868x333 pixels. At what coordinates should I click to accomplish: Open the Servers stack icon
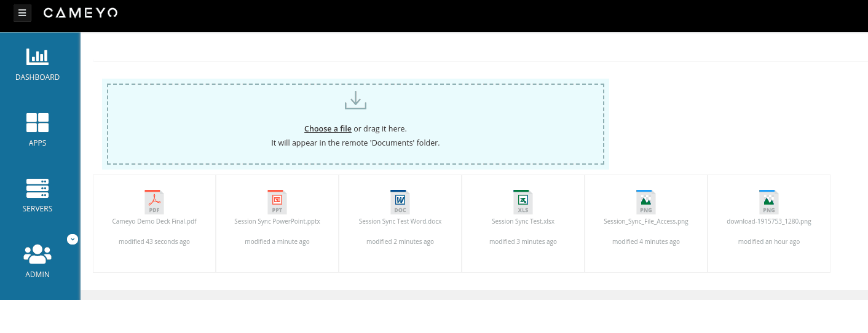coord(37,188)
